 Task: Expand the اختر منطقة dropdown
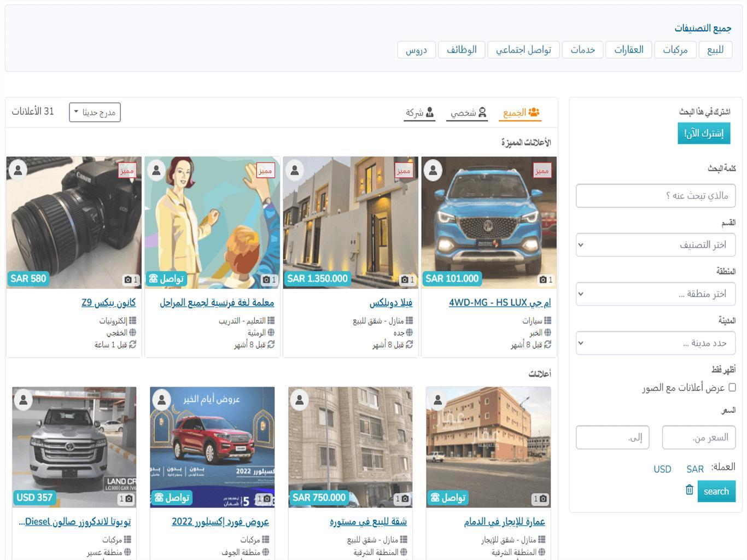coord(656,294)
